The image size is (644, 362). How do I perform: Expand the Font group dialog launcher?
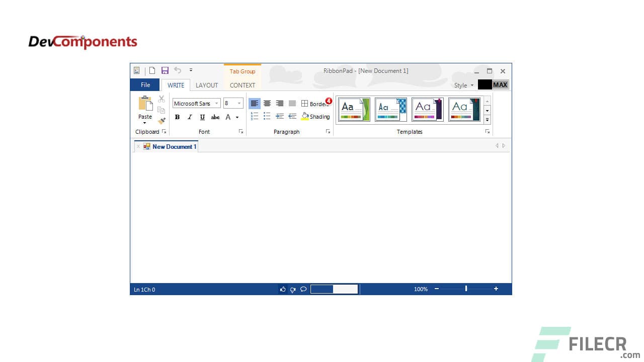(240, 131)
